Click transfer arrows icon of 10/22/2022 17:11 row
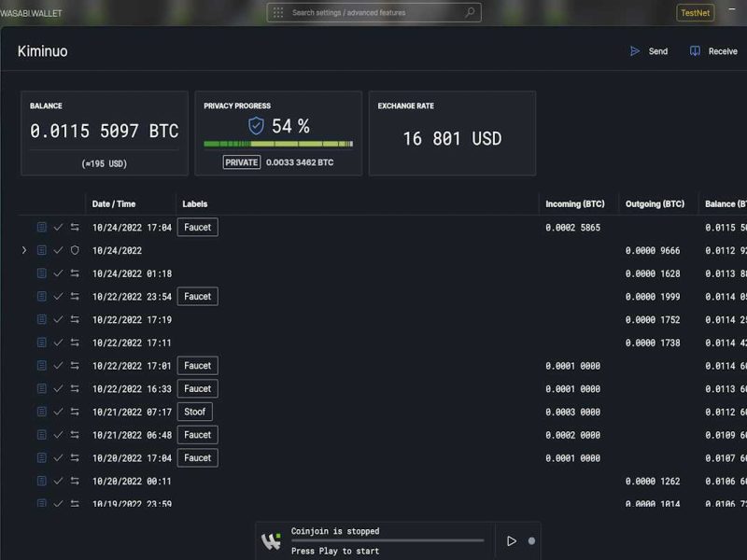This screenshot has height=560, width=747. [75, 343]
